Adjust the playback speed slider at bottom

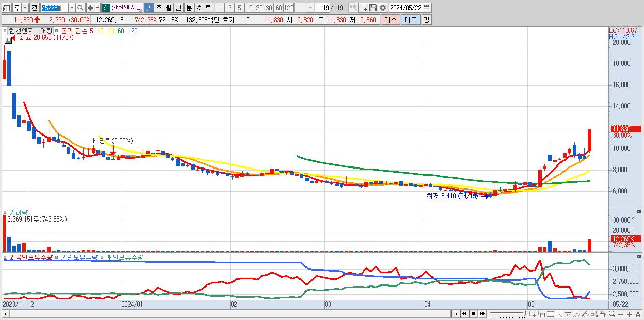pos(507,314)
